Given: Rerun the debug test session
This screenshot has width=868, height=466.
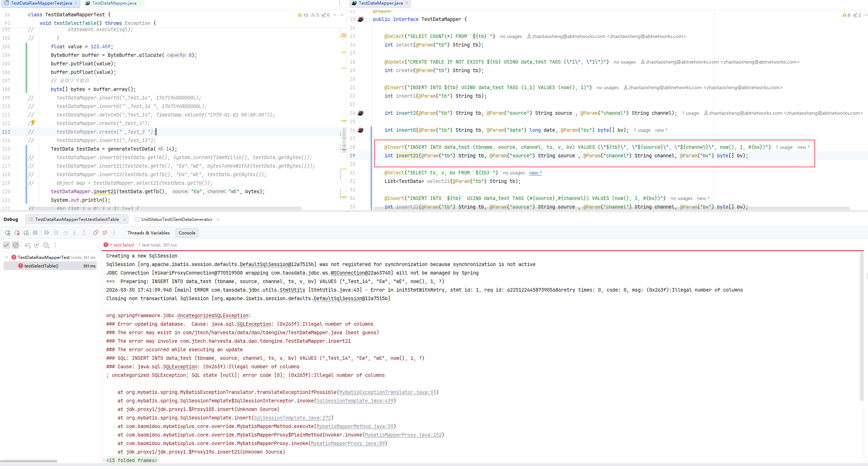Looking at the screenshot, I should [x=7, y=233].
